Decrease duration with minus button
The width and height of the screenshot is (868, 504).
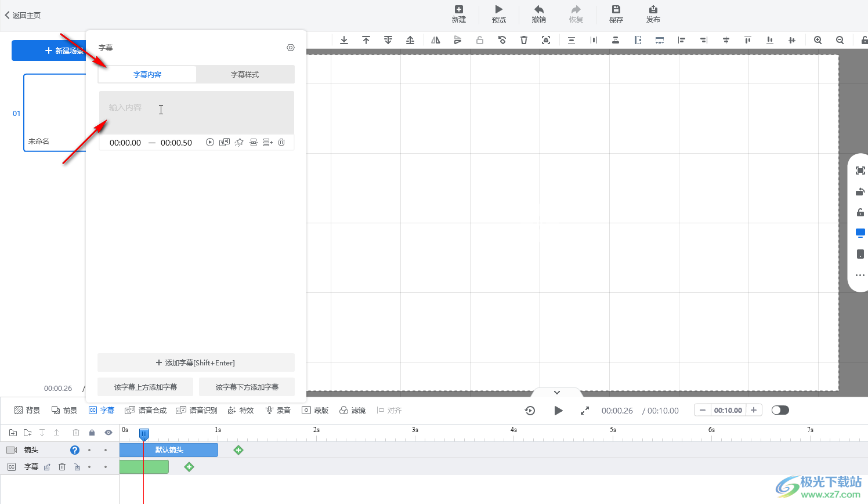click(x=703, y=410)
